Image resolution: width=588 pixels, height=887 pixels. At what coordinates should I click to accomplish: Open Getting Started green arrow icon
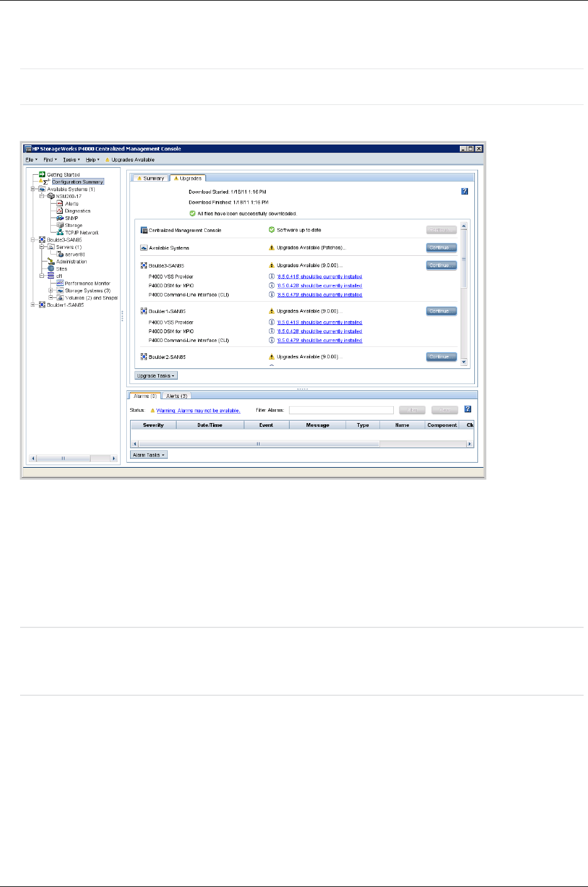(x=42, y=175)
